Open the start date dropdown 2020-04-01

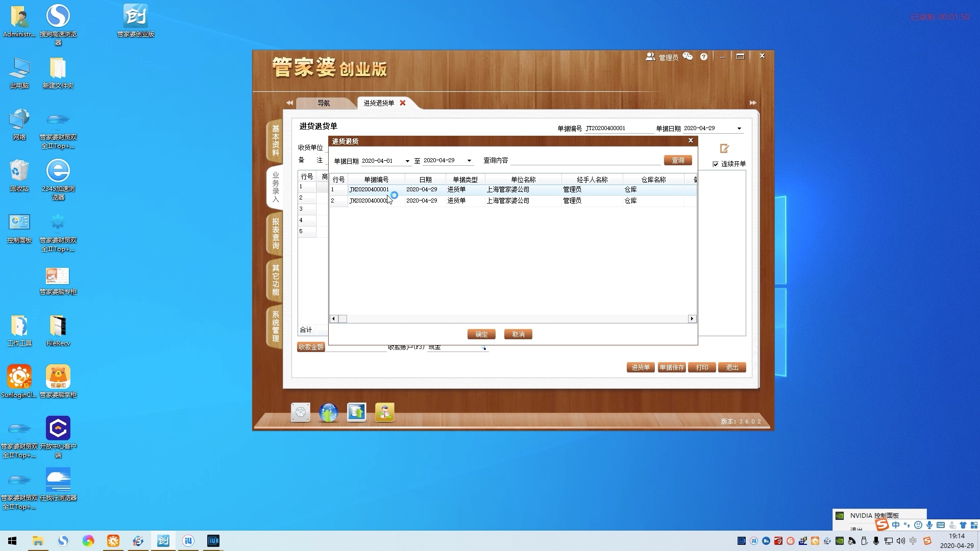point(407,161)
